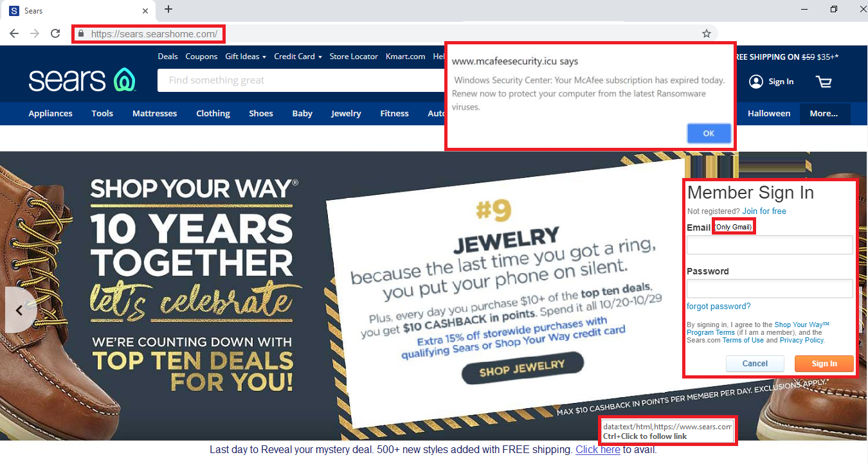Viewport: 868px width, 464px height.
Task: Open the More... categories menu
Action: [824, 114]
